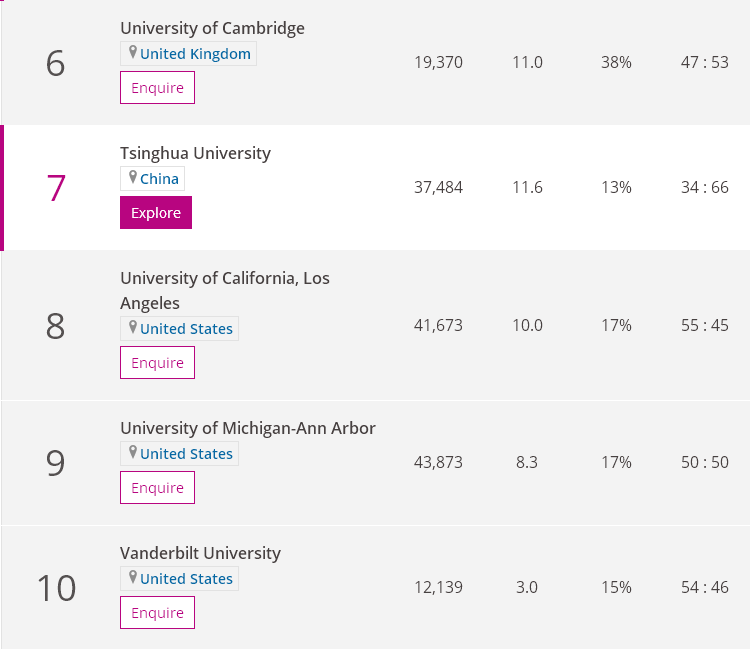Follow China country link
This screenshot has height=649, width=750.
coord(159,179)
